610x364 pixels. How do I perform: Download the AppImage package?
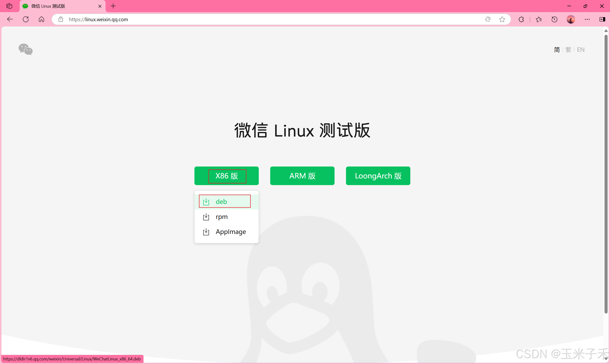click(230, 232)
